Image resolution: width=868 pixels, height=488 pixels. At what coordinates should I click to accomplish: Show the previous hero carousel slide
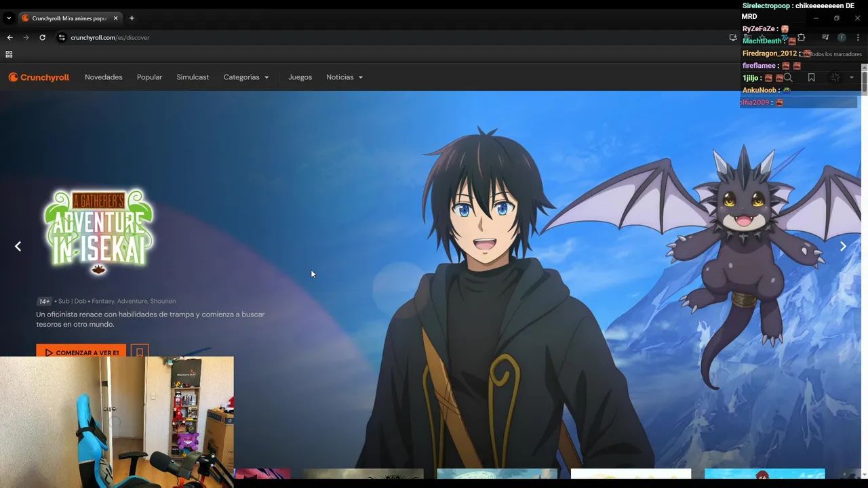pyautogui.click(x=18, y=246)
